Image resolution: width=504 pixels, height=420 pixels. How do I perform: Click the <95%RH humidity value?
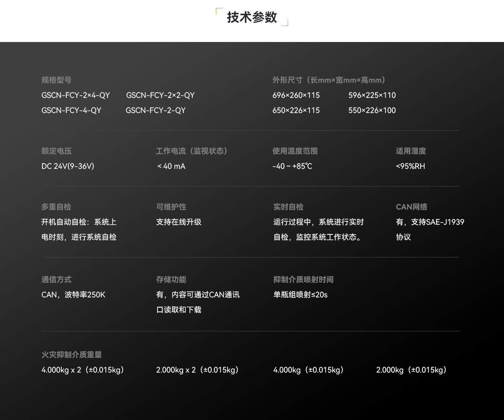point(410,166)
